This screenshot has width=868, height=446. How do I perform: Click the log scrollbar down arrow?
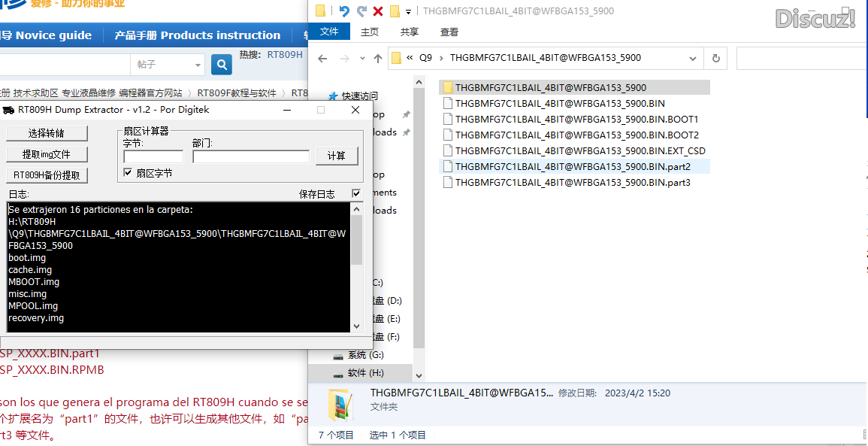tap(356, 326)
